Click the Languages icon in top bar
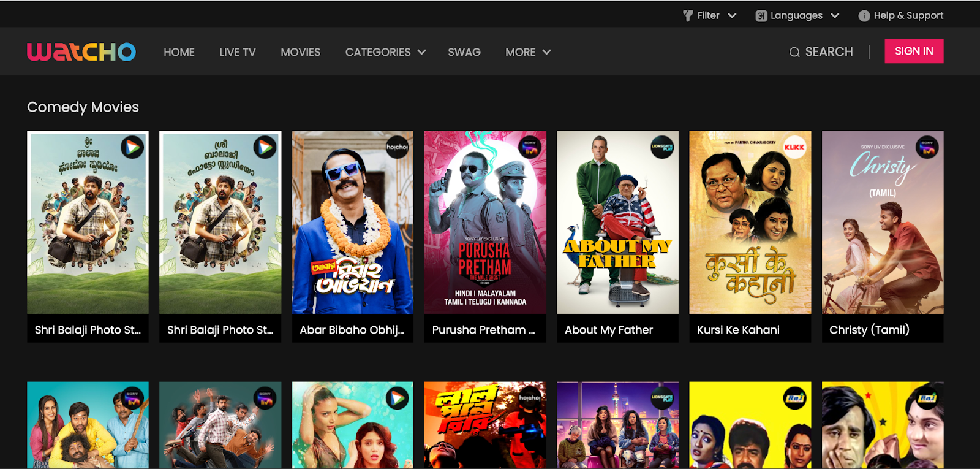This screenshot has height=469, width=980. (761, 16)
